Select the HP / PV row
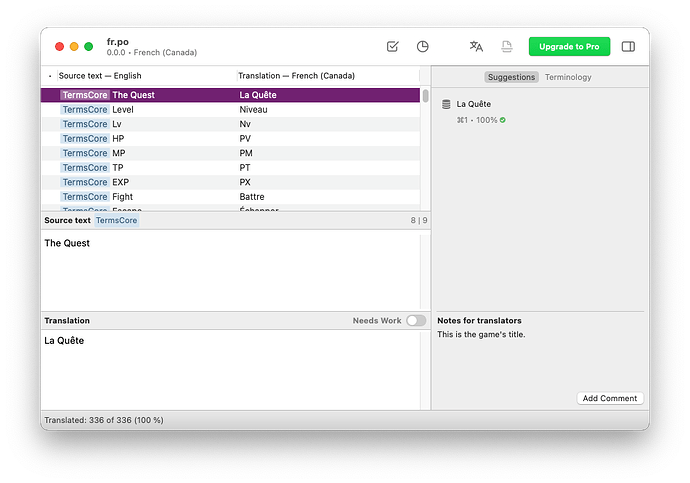The image size is (690, 483). 231,139
